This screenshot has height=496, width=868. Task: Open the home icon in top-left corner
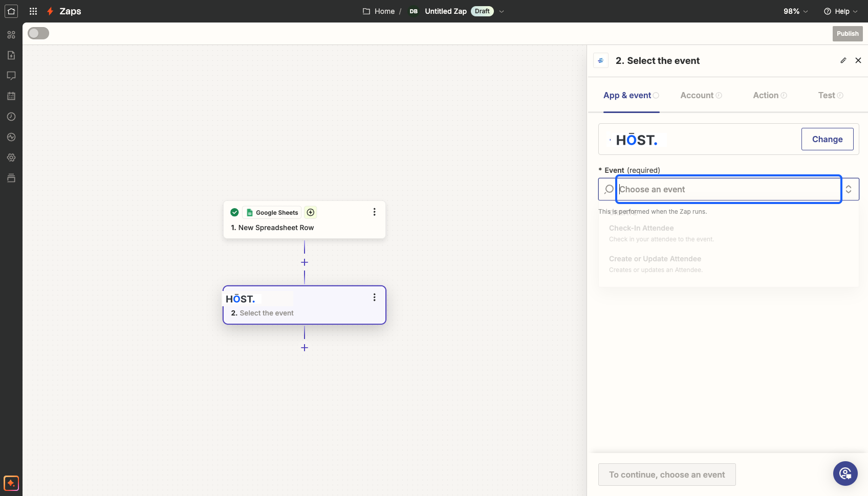(11, 11)
